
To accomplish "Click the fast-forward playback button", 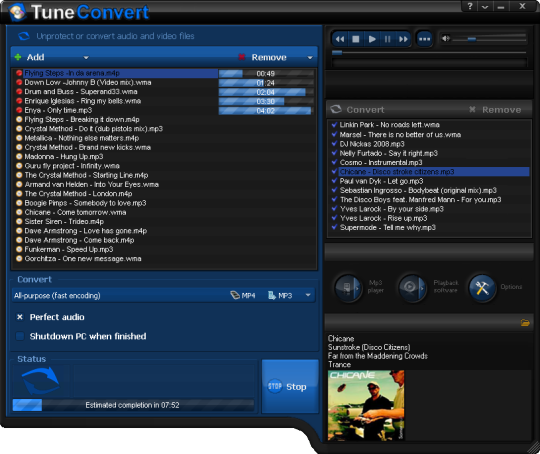I will click(403, 39).
